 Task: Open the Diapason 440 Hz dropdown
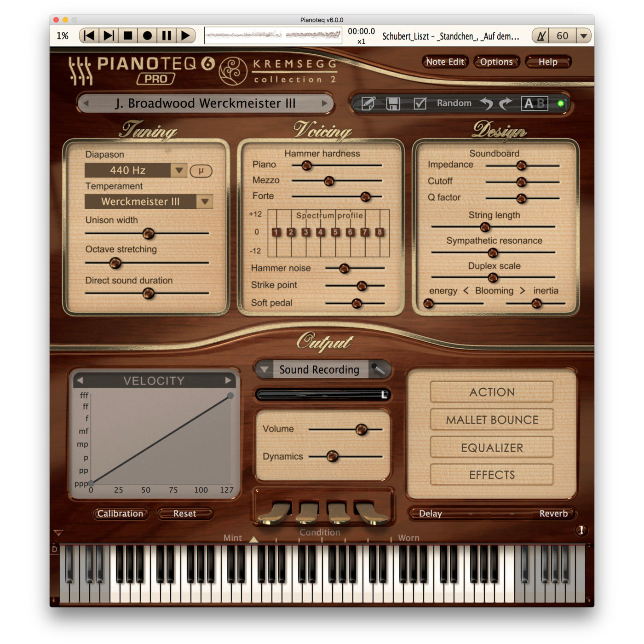(x=180, y=170)
